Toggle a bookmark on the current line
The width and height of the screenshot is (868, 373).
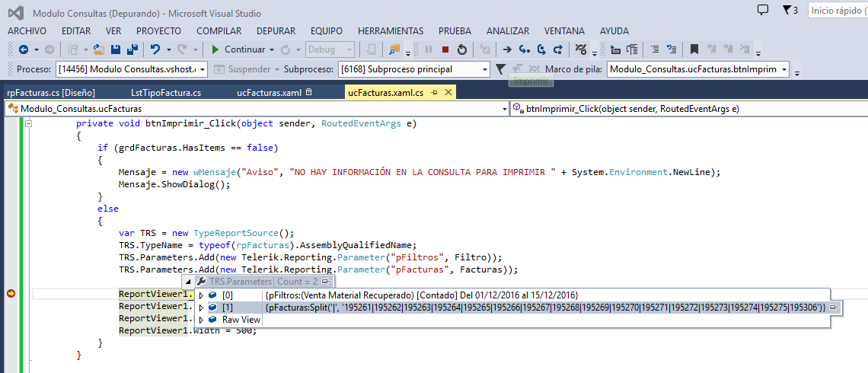pos(694,49)
